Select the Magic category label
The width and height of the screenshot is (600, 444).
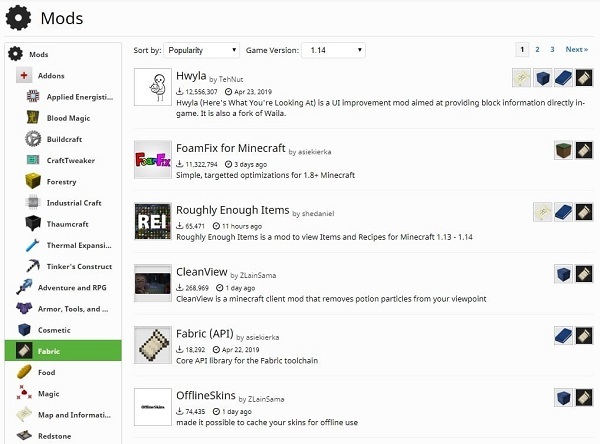[x=49, y=393]
